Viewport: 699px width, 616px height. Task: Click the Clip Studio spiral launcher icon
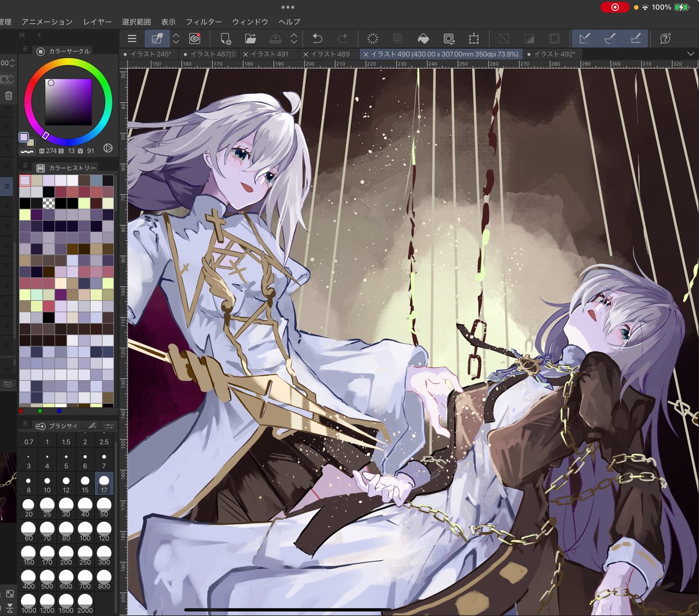click(x=194, y=39)
